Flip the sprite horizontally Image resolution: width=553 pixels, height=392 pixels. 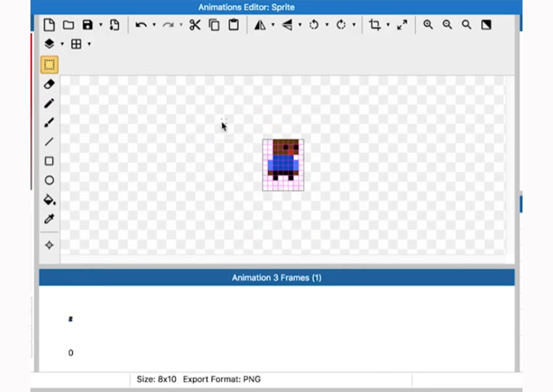pyautogui.click(x=260, y=25)
